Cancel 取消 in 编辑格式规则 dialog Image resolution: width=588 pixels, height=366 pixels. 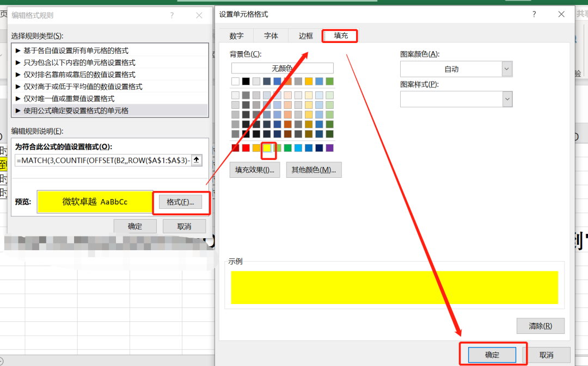pyautogui.click(x=184, y=226)
